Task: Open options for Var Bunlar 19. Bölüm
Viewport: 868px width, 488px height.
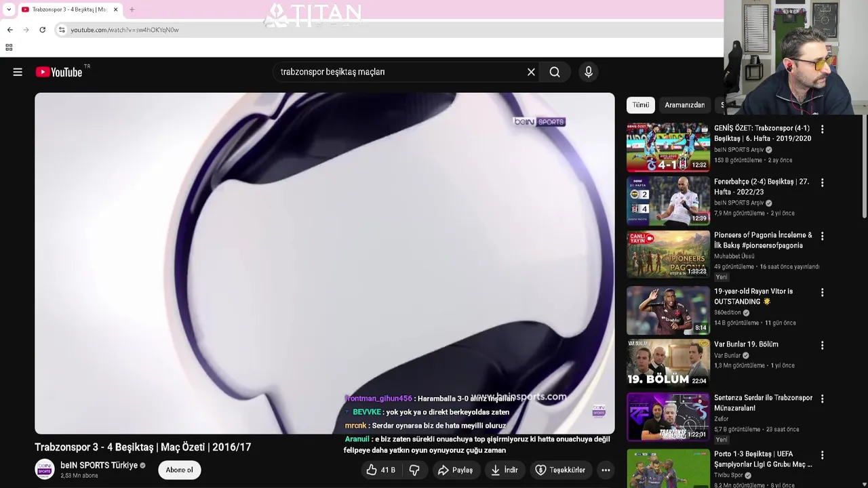Action: coord(823,345)
